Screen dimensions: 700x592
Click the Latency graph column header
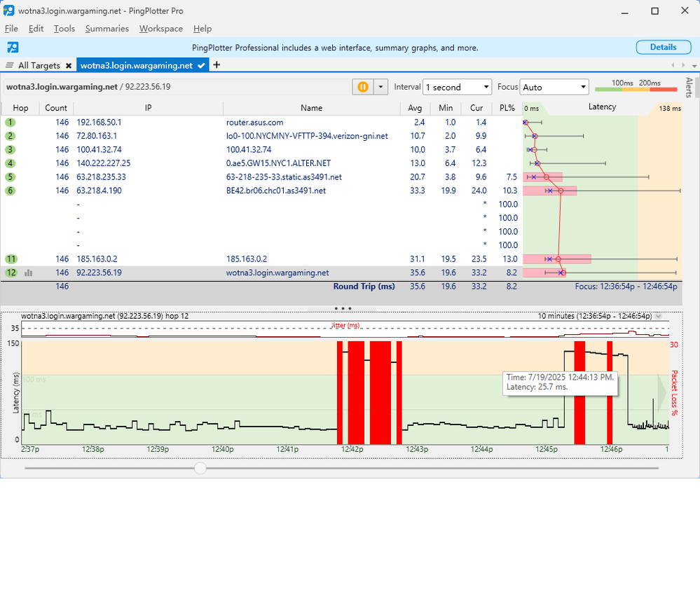(602, 107)
